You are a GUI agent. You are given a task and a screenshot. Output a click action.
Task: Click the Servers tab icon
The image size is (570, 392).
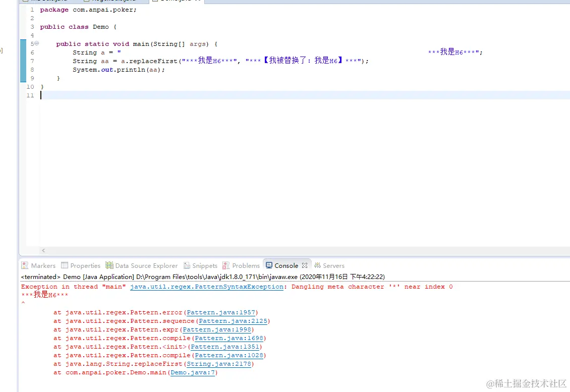317,265
